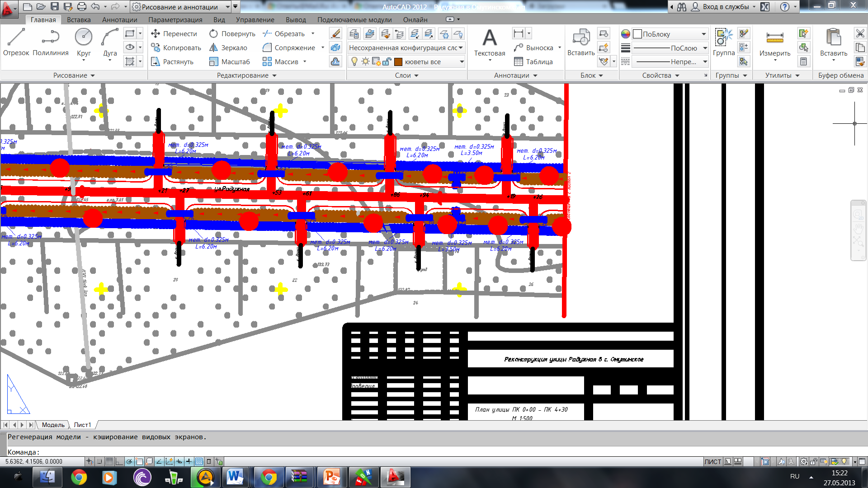868x488 pixels.
Task: Open the layer name dropdown 'кюветы все'
Action: point(462,62)
